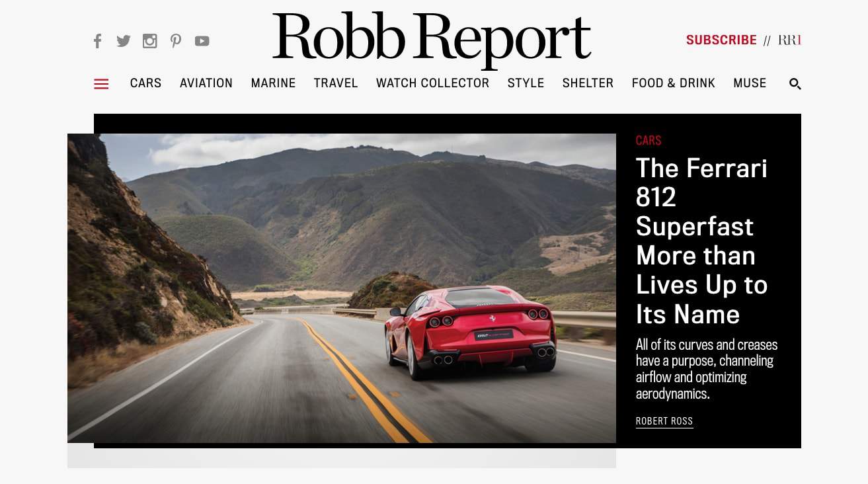
Task: Open the FOOD & DRINK section
Action: pos(673,83)
